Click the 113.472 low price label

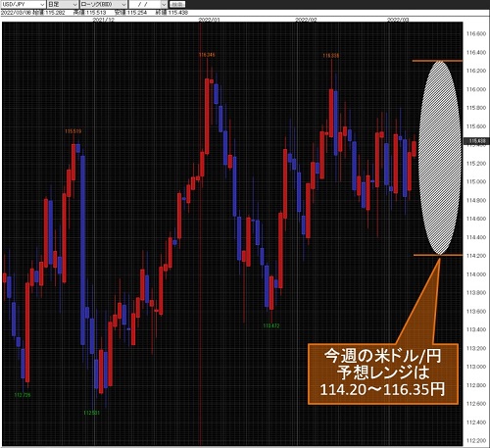point(271,325)
